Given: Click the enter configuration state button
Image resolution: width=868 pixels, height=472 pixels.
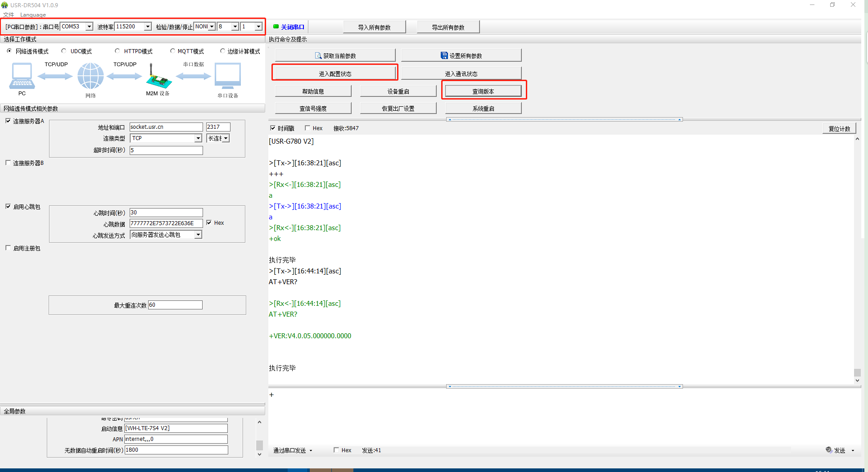Looking at the screenshot, I should [x=335, y=73].
